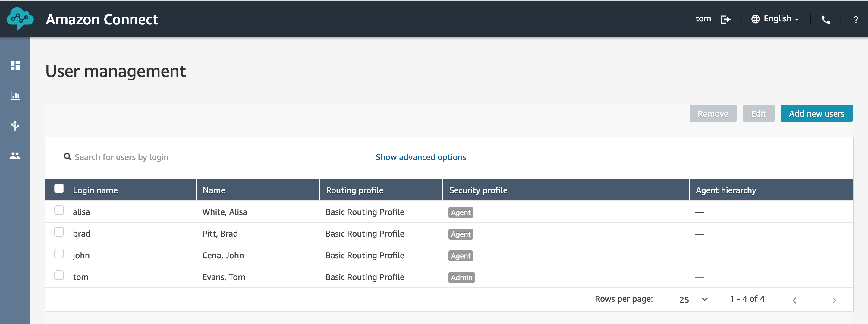Toggle the select-all checkbox in header
This screenshot has width=868, height=324.
point(59,188)
